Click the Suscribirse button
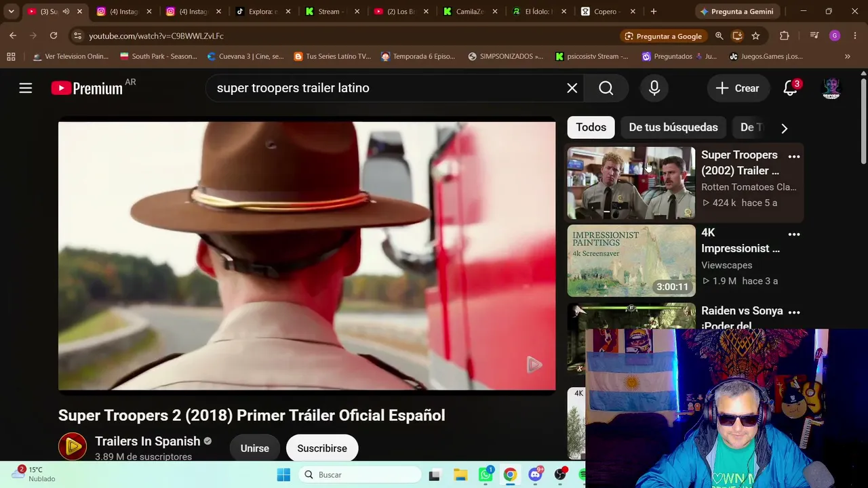Viewport: 868px width, 488px height. [x=322, y=448]
